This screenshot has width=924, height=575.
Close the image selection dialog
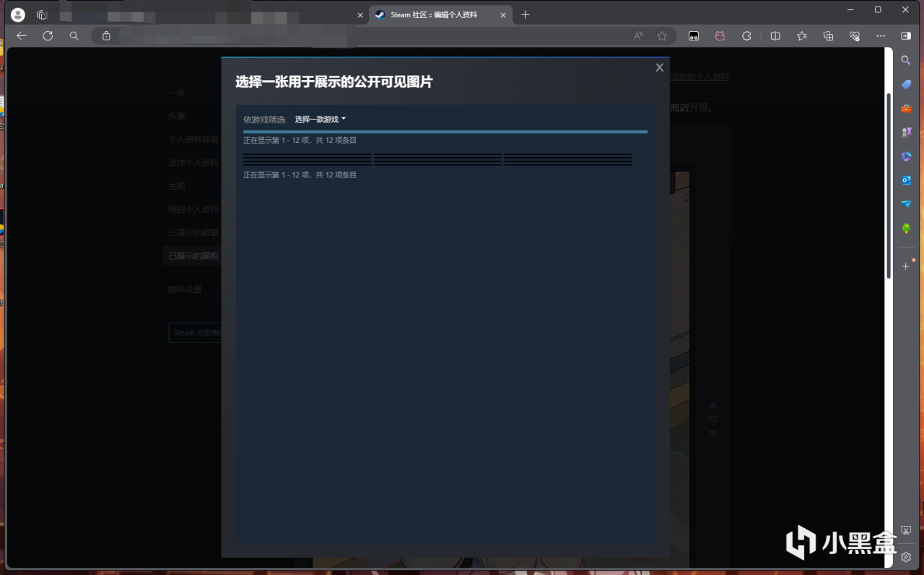pyautogui.click(x=659, y=67)
